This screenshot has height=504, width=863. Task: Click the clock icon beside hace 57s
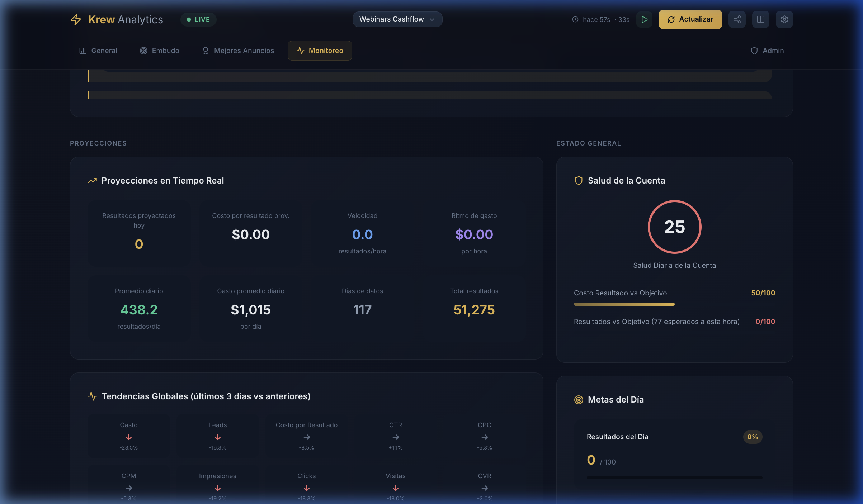[575, 19]
